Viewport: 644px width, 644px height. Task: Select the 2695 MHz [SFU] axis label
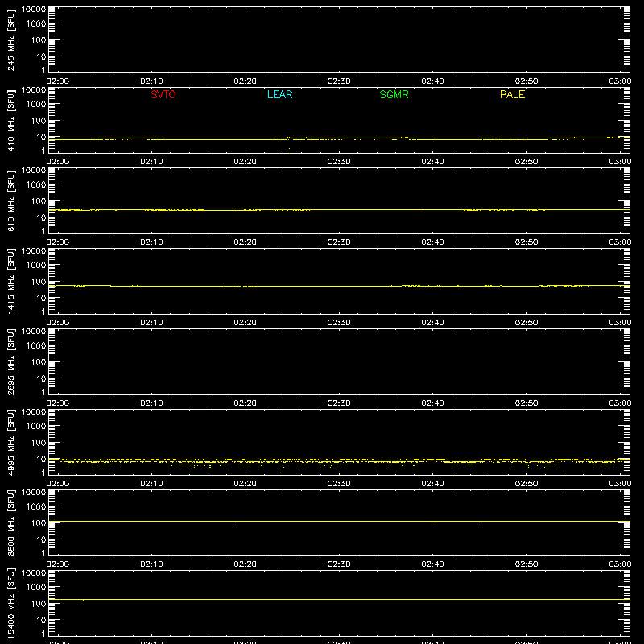point(10,361)
